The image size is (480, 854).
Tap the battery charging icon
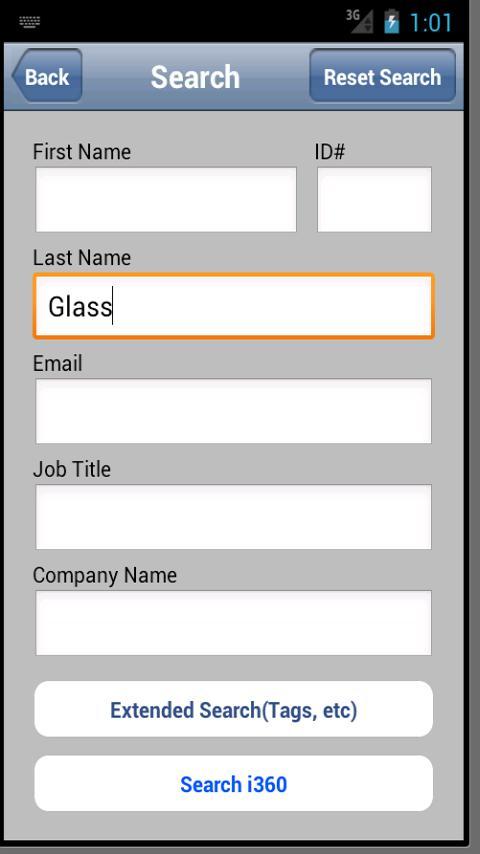coord(392,22)
